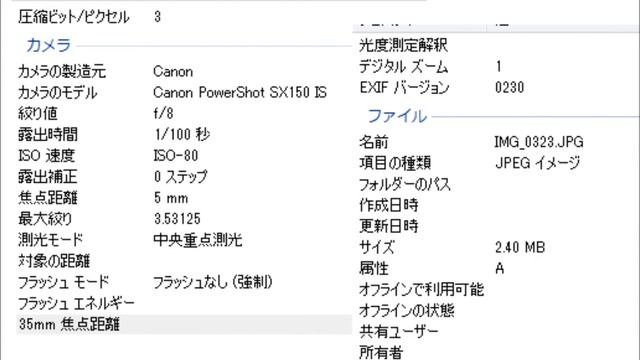
Task: Click the Canon PowerShot SX150 IS value
Action: click(240, 93)
